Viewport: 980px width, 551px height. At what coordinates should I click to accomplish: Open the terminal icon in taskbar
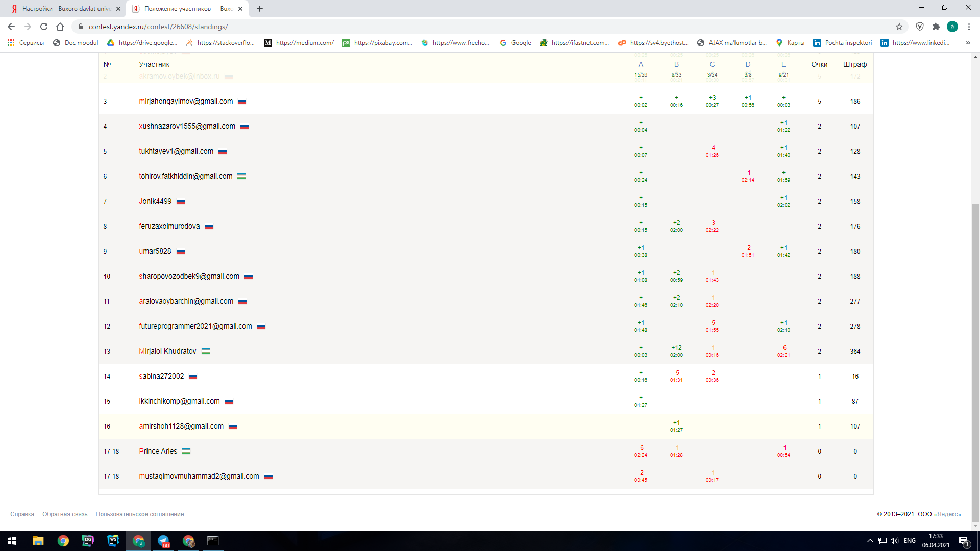(x=213, y=541)
